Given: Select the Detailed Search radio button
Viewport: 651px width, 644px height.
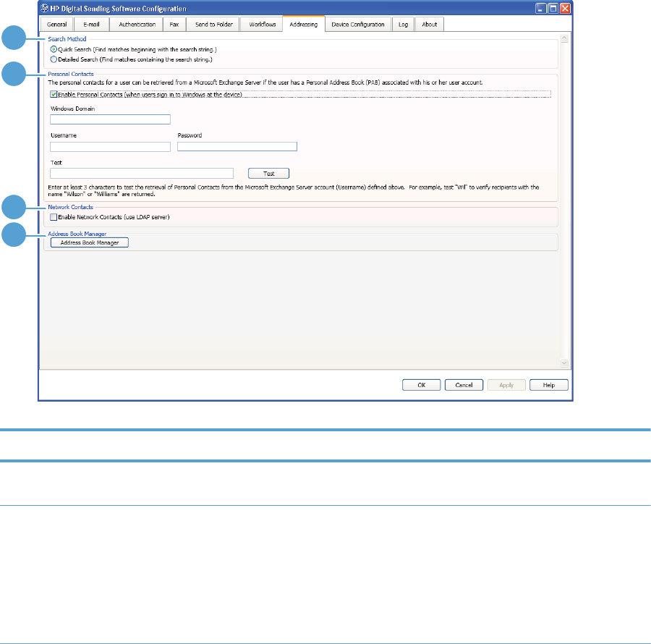Looking at the screenshot, I should (54, 59).
